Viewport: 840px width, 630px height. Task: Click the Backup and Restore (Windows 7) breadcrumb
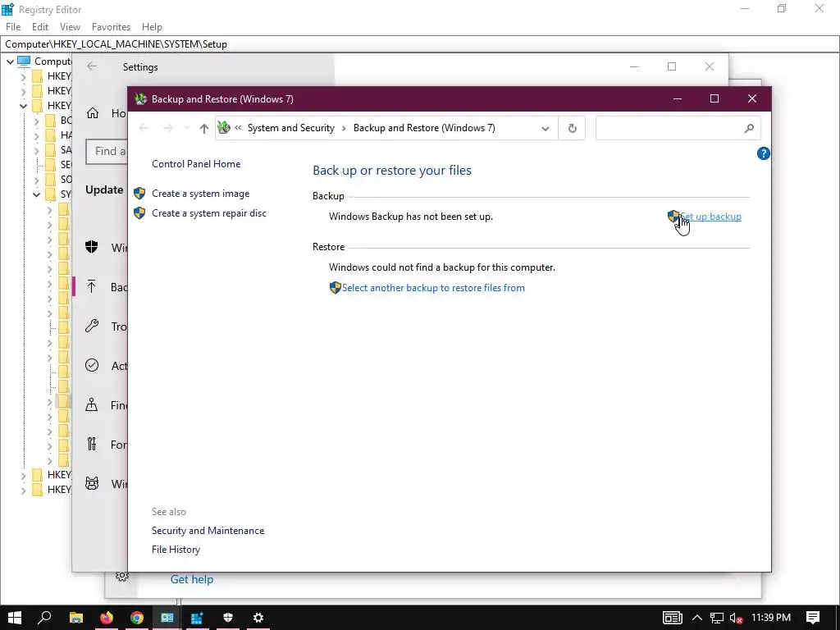[x=424, y=128]
